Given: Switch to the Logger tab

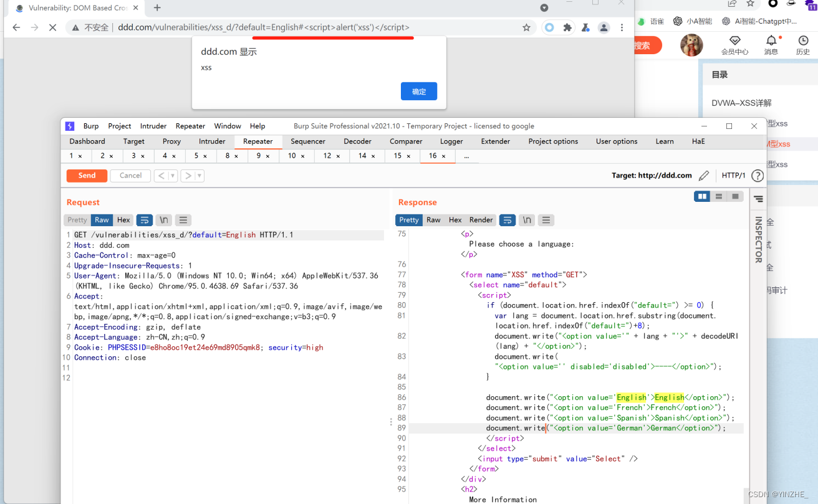Looking at the screenshot, I should (x=451, y=141).
